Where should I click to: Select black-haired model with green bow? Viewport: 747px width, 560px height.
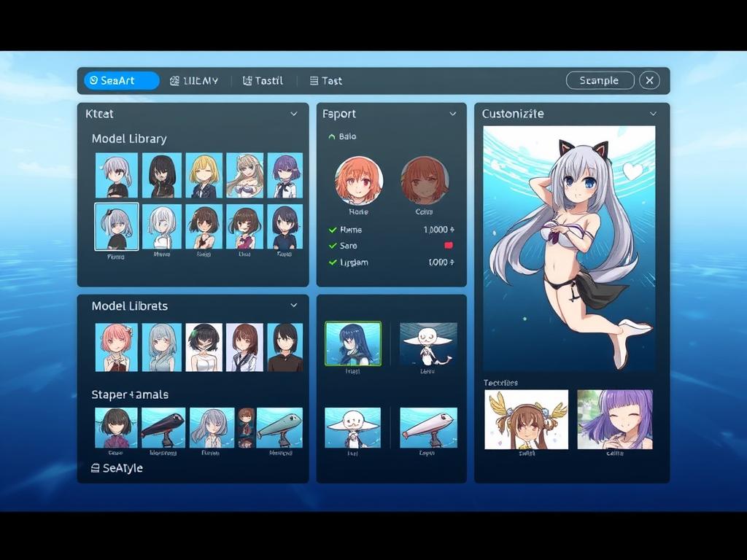pyautogui.click(x=204, y=348)
